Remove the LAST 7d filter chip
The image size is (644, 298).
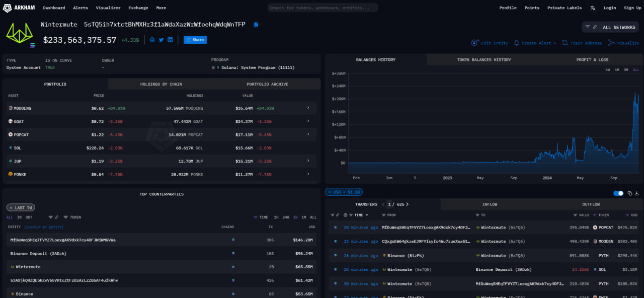click(x=11, y=207)
